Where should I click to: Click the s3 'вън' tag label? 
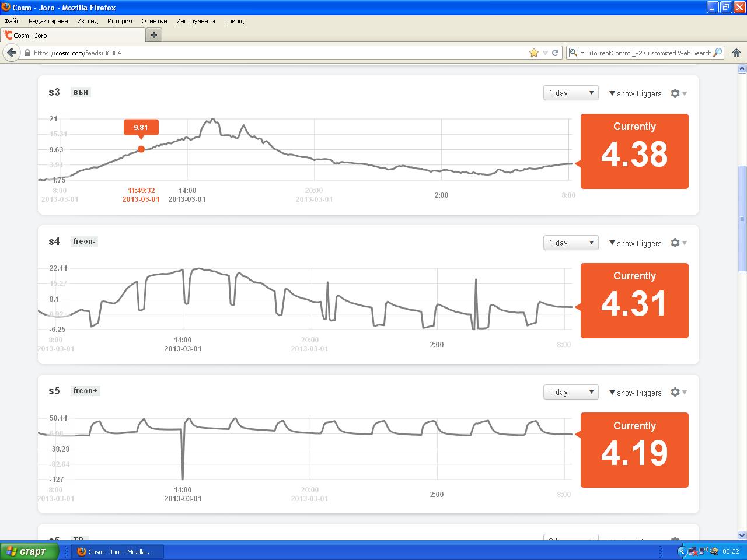(x=81, y=92)
